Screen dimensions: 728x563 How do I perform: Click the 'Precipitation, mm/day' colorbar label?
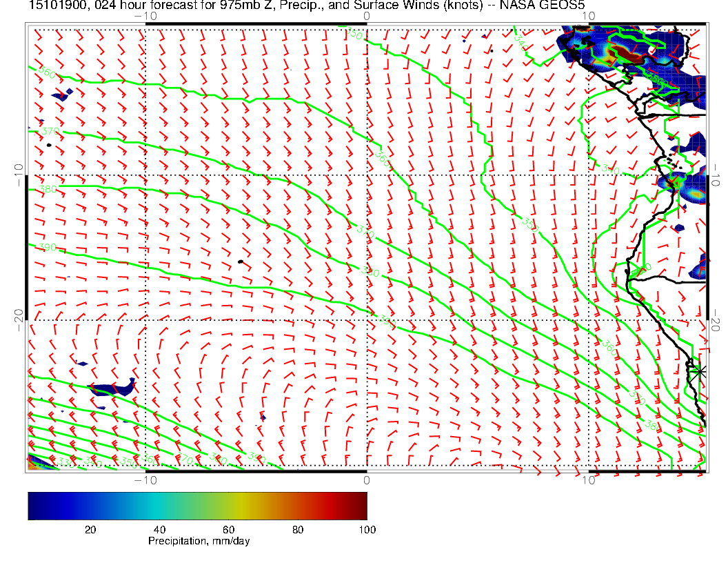click(x=199, y=542)
